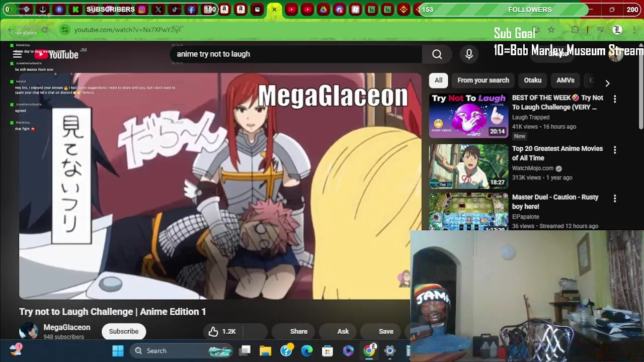Viewport: 644px width, 362px height.
Task: Open Microsoft Edge from the taskbar
Action: [307, 351]
